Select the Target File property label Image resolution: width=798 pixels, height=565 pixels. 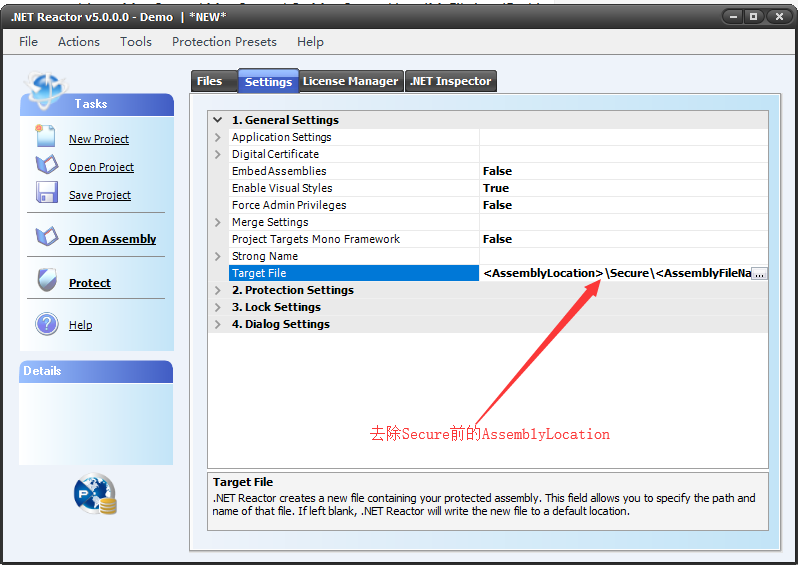click(259, 273)
